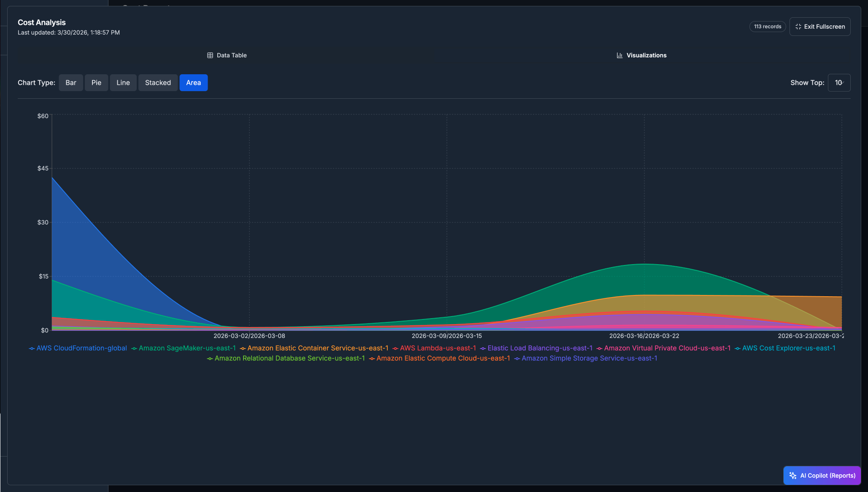Click AWS CloudFormation-global legend marker icon
Screen dimensions: 868x492
coord(32,349)
